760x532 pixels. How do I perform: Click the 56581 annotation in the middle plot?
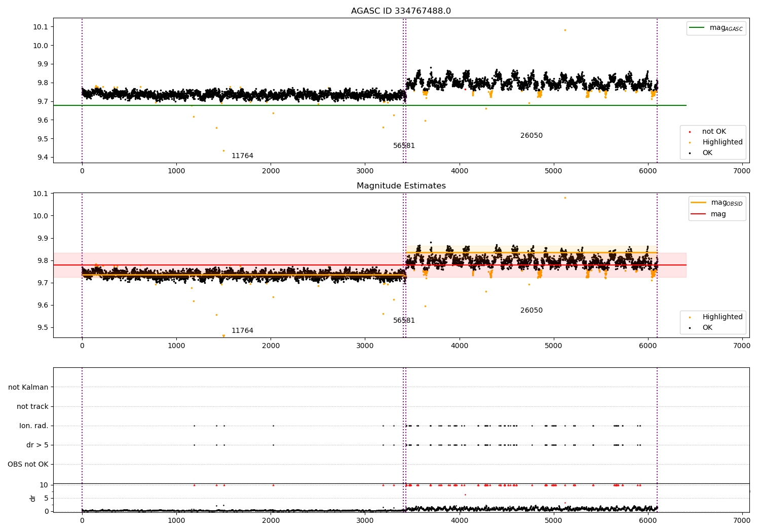pyautogui.click(x=404, y=321)
